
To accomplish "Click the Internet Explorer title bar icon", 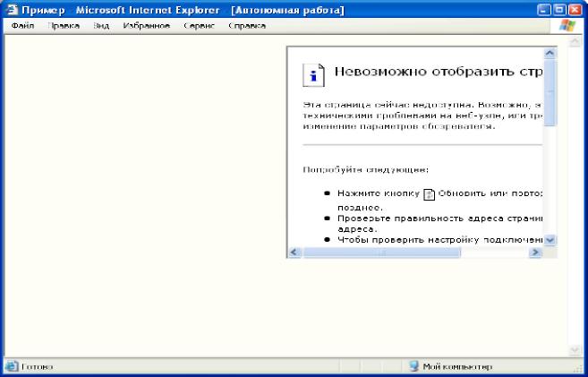I will [x=12, y=10].
